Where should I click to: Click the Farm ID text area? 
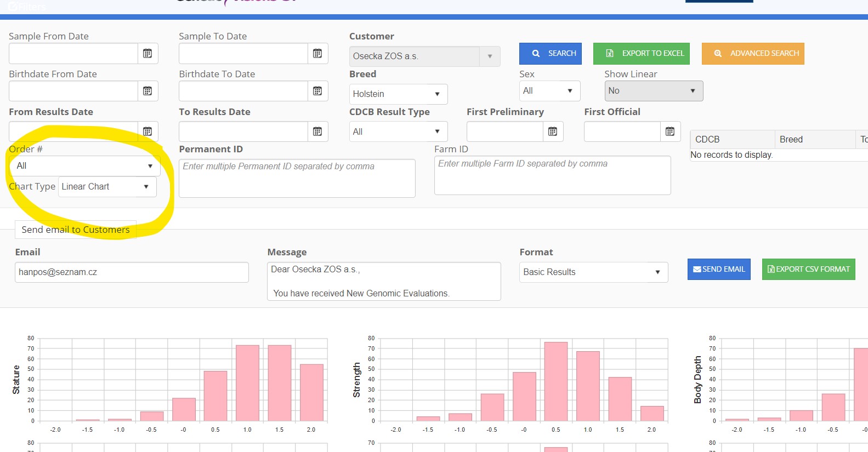click(x=553, y=175)
